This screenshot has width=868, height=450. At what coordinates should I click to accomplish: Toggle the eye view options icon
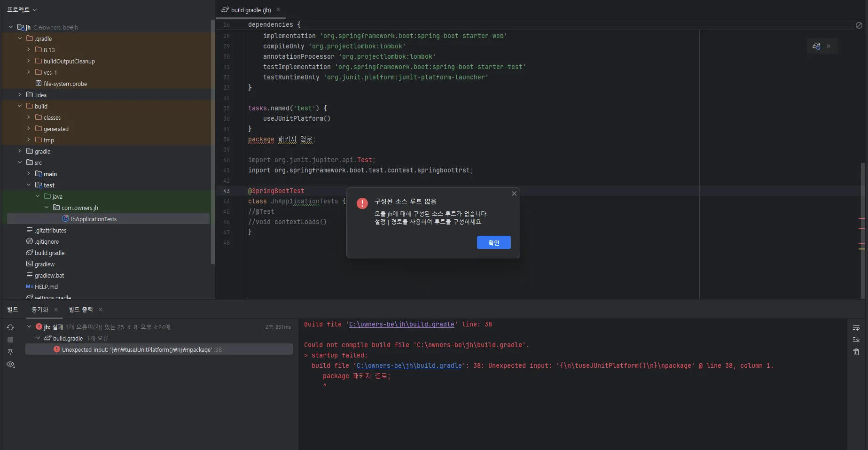click(10, 365)
